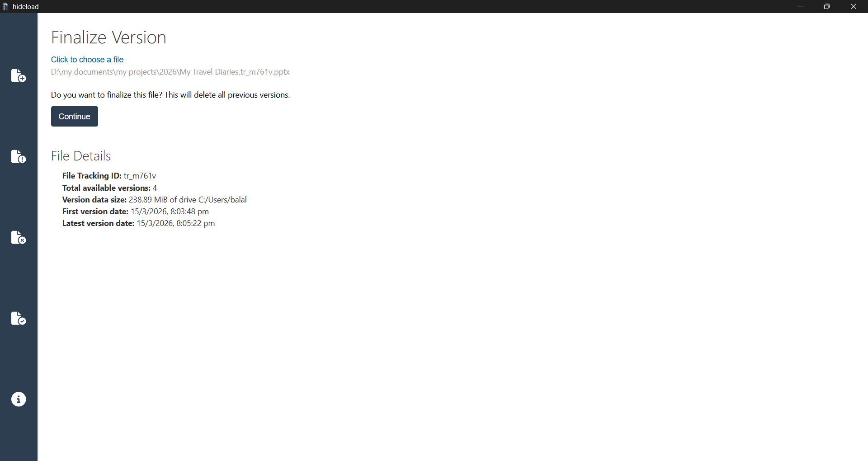The image size is (868, 461).
Task: Open the info circle icon in sidebar
Action: click(x=19, y=399)
